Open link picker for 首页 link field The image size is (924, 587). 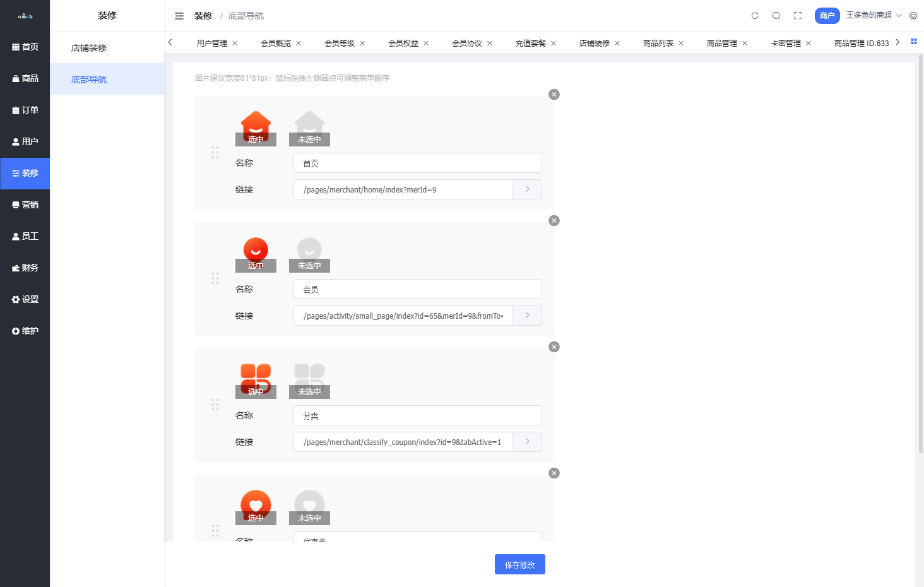click(x=527, y=189)
